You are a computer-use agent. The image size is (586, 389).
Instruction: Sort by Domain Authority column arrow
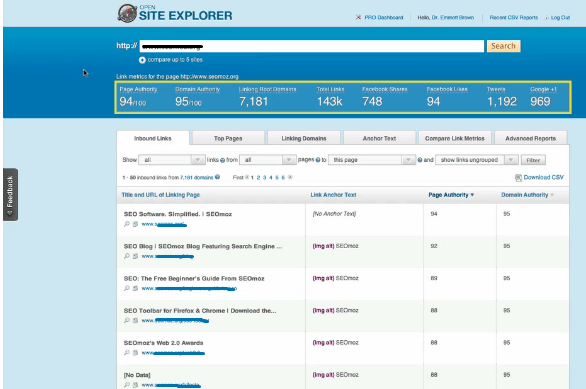552,195
